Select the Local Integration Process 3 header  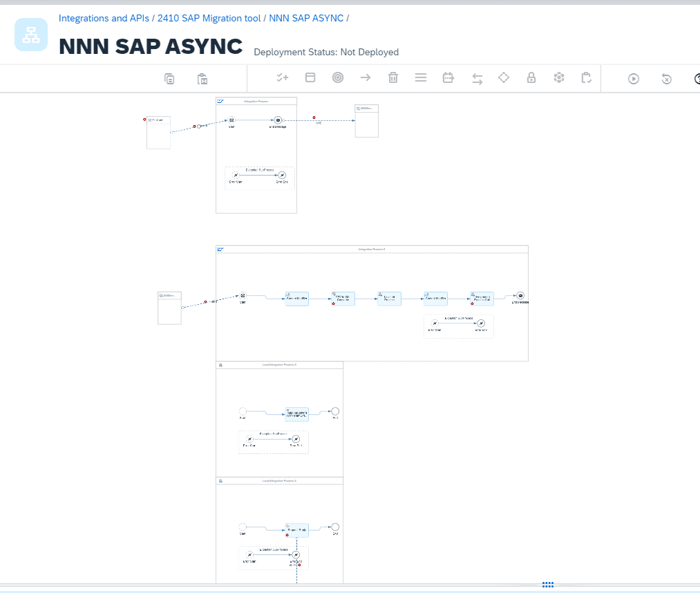coord(279,365)
